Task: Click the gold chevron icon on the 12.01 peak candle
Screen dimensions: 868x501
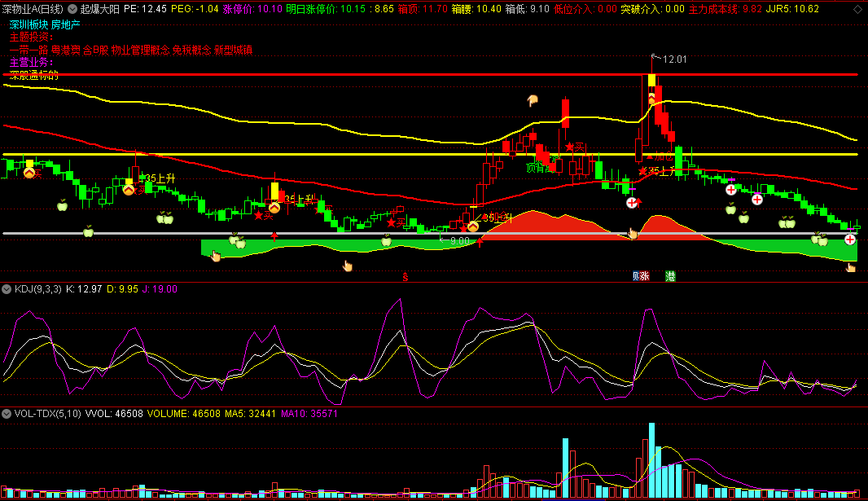Action: pos(652,98)
